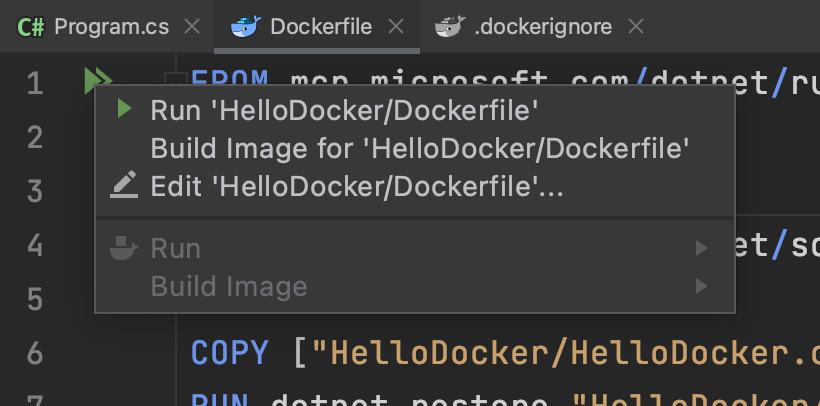The image size is (820, 406).
Task: Click the green play icon in the menu
Action: pyautogui.click(x=124, y=109)
